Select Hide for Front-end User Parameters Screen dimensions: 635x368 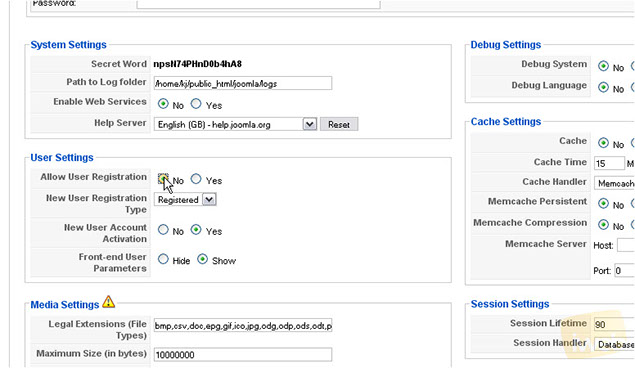click(x=163, y=259)
